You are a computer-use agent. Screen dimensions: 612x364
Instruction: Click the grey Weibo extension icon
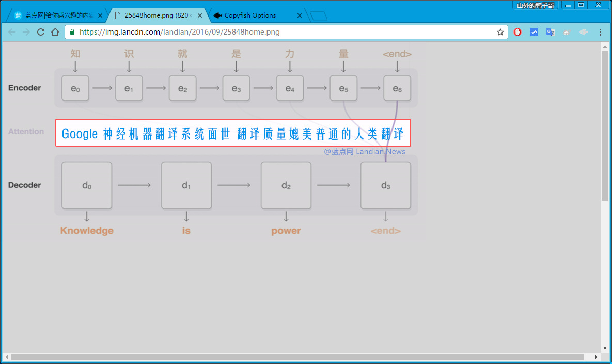point(567,32)
